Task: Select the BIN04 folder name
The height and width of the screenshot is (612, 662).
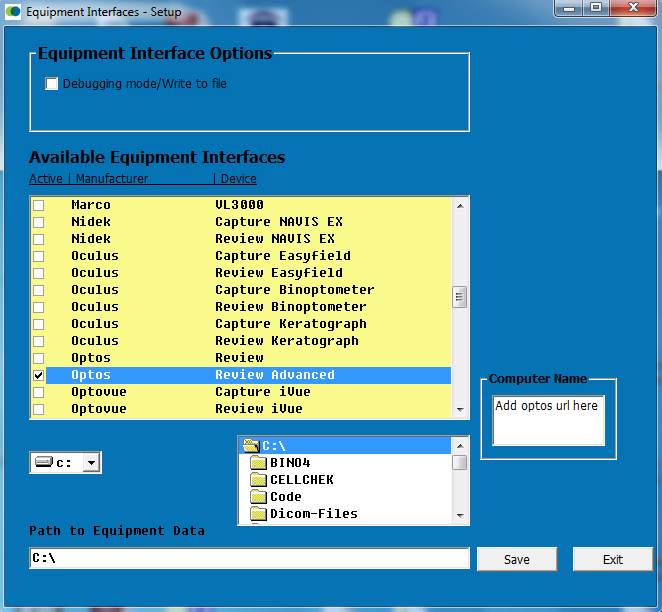Action: (x=290, y=463)
